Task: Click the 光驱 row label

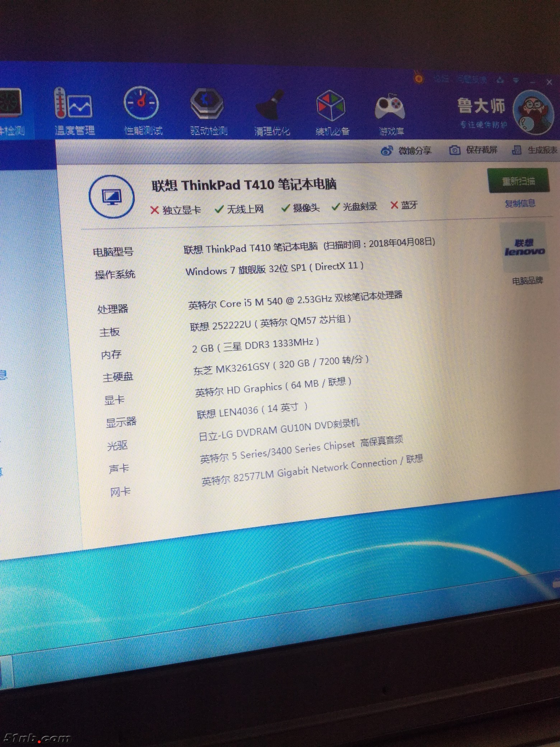Action: (118, 446)
